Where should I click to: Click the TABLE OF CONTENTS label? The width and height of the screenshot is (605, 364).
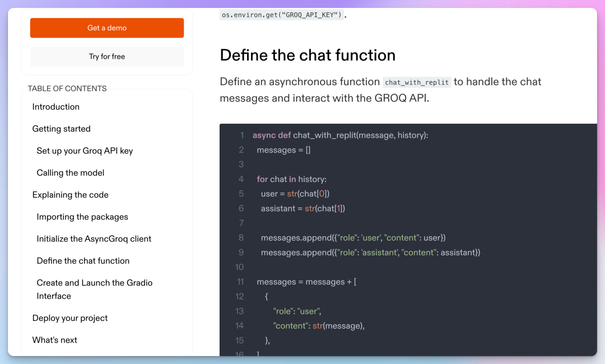point(67,88)
